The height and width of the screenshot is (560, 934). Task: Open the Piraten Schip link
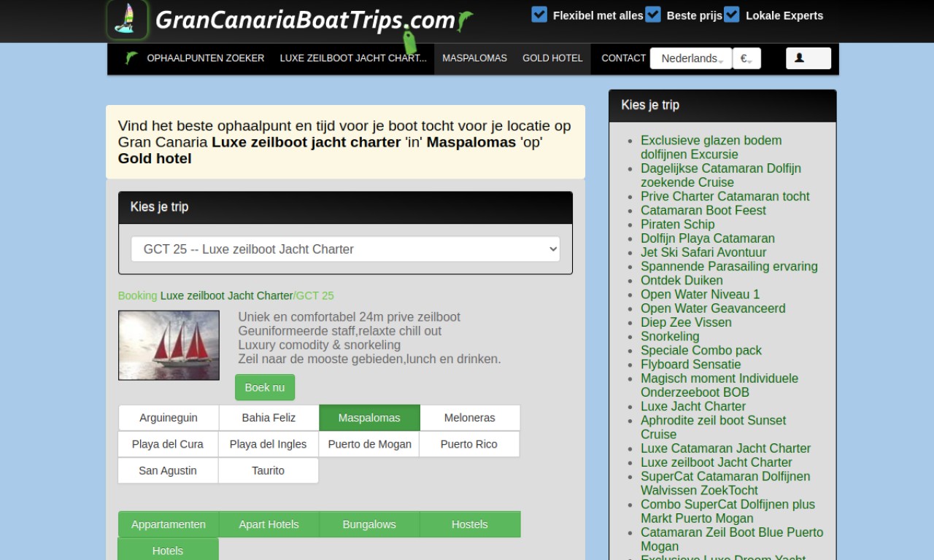click(x=677, y=225)
